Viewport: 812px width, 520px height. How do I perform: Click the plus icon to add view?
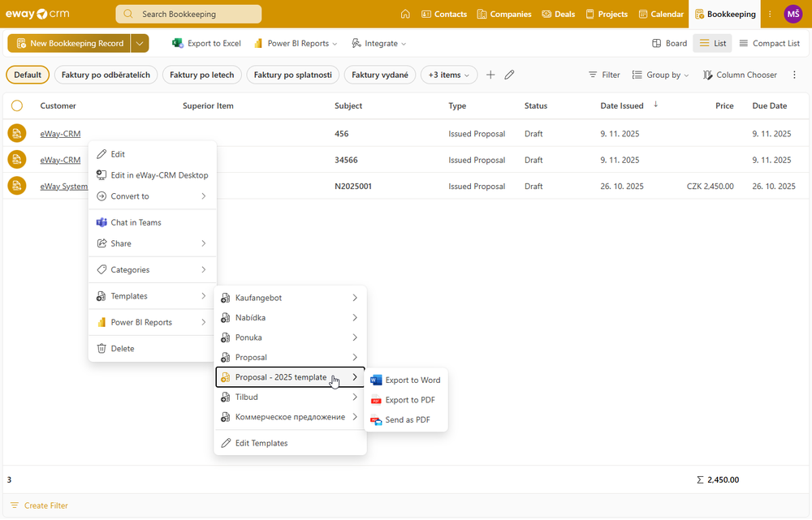(490, 75)
